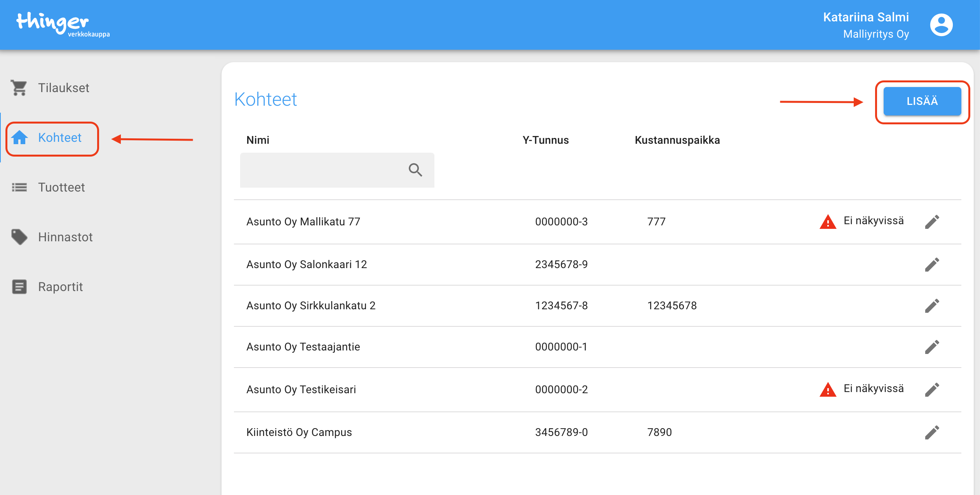This screenshot has height=495, width=980.
Task: Click warning triangle on Mallikatu 77 row
Action: 828,222
